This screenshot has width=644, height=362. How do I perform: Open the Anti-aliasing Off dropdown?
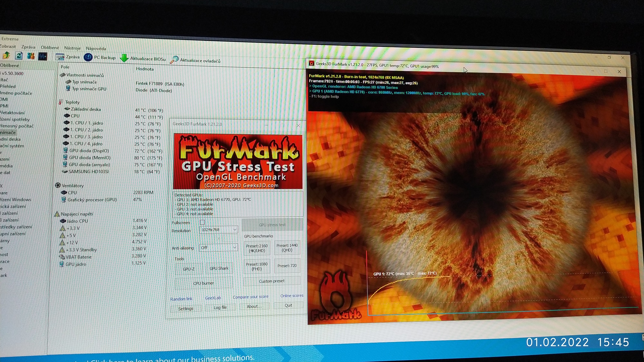click(218, 247)
